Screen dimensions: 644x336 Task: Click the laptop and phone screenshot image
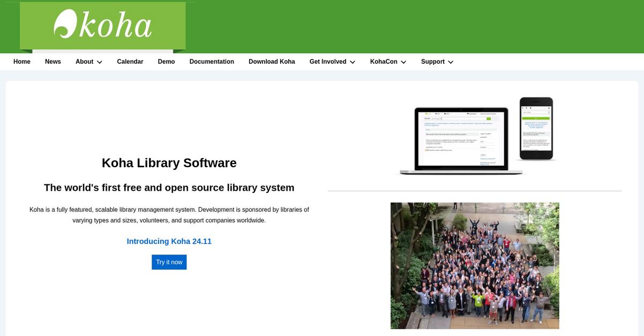tap(475, 136)
